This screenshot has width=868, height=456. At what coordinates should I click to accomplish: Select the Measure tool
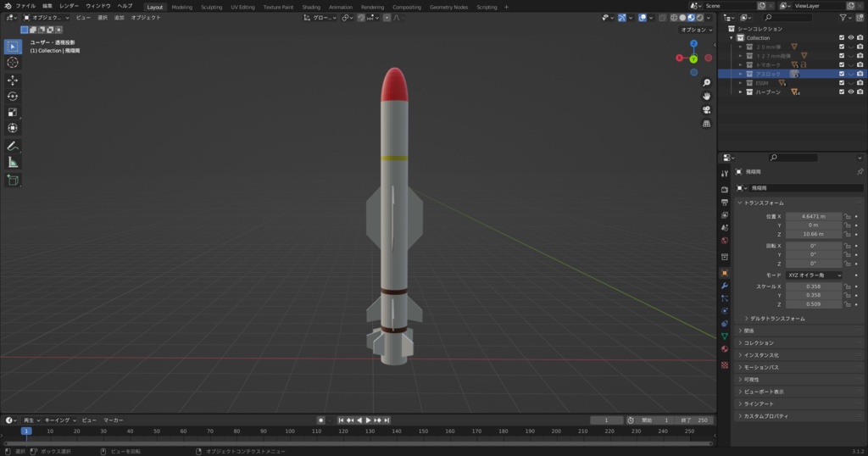[x=13, y=162]
